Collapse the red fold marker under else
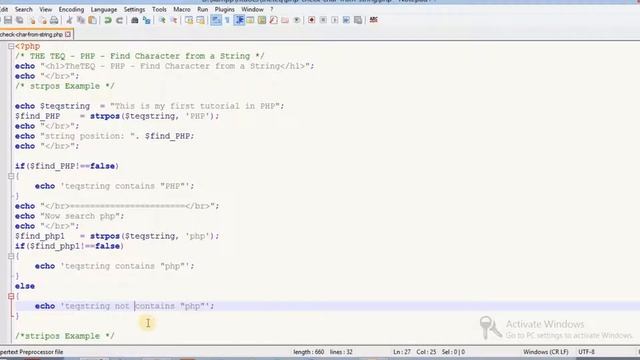Image resolution: width=640 pixels, height=360 pixels. pos(11,296)
